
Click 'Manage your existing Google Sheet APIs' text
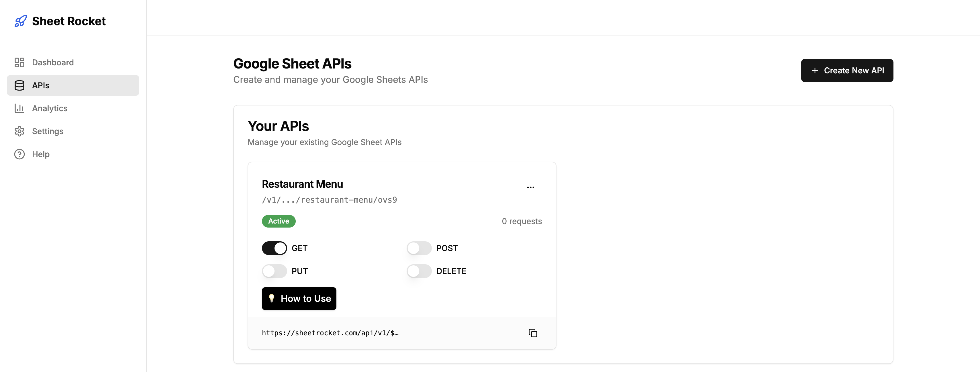click(x=324, y=142)
